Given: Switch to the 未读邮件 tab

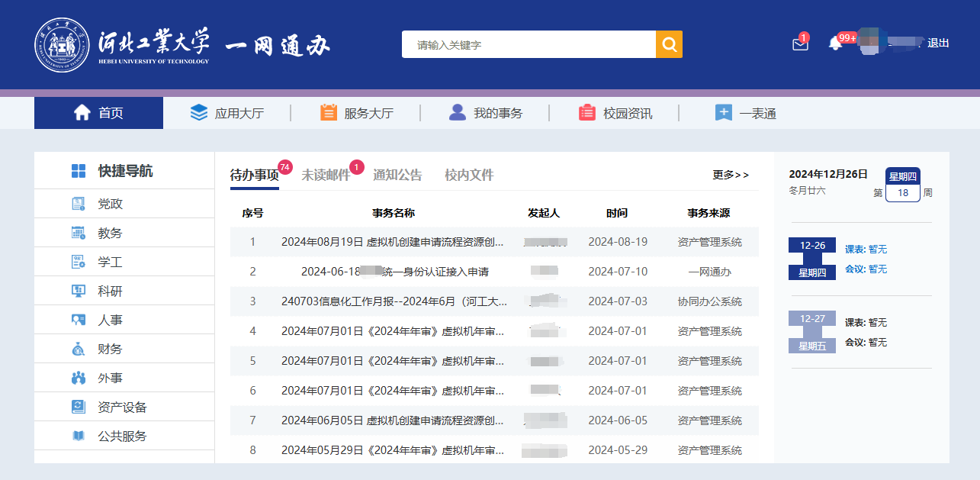Looking at the screenshot, I should 326,174.
